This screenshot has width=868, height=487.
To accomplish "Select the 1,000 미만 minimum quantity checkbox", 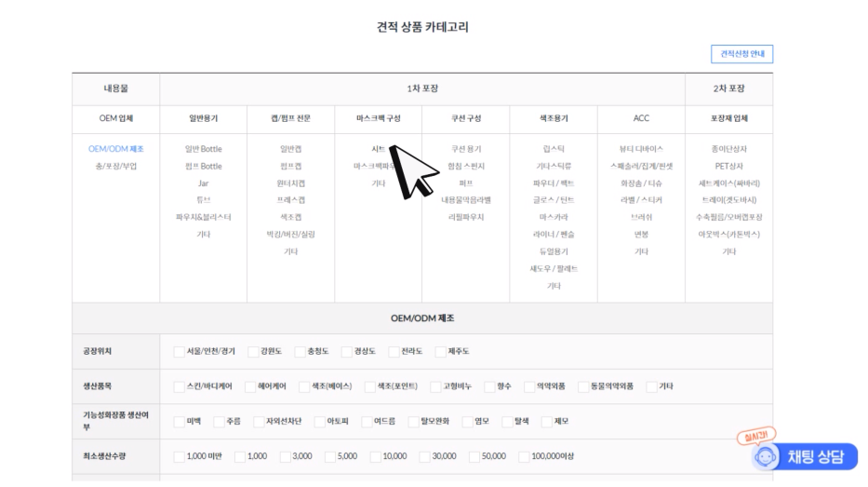I will coord(180,456).
